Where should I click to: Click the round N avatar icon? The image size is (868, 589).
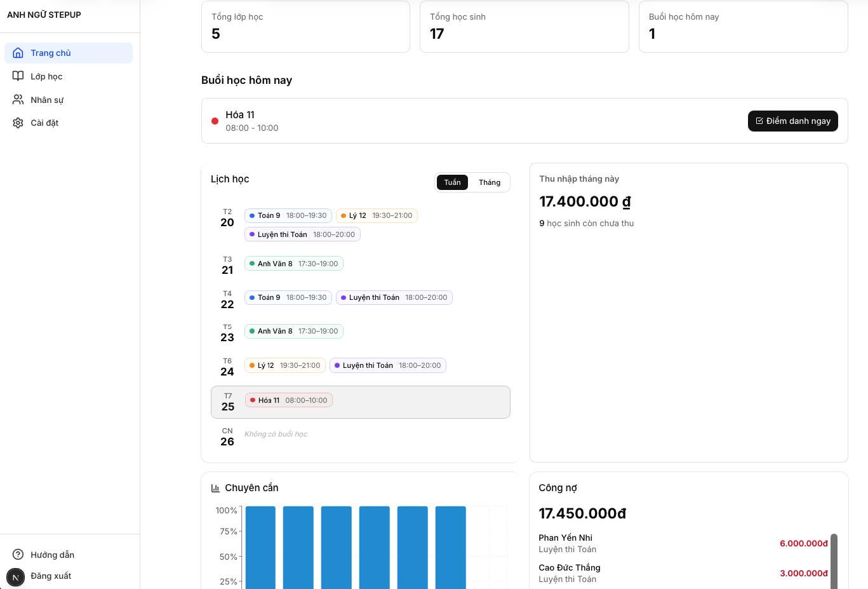tap(16, 577)
